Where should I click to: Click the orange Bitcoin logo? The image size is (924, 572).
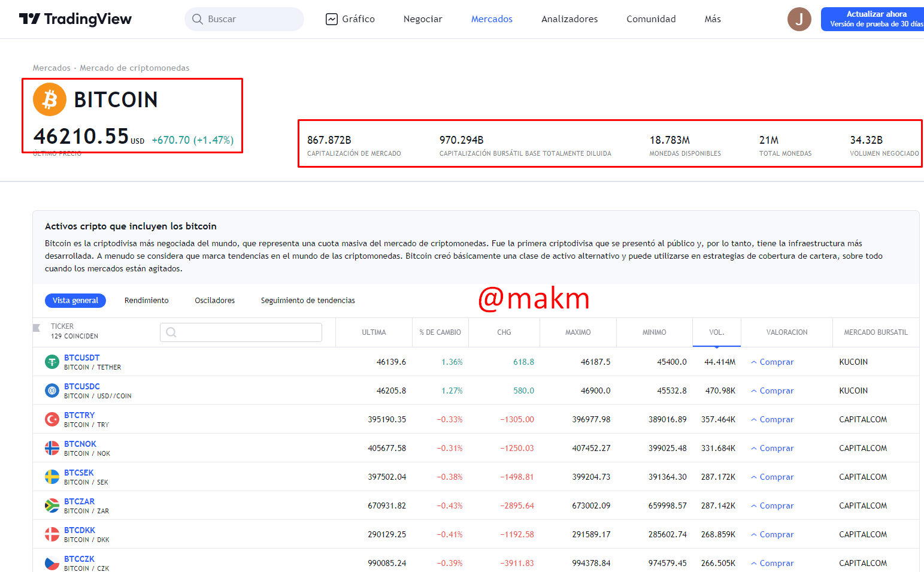pos(50,99)
